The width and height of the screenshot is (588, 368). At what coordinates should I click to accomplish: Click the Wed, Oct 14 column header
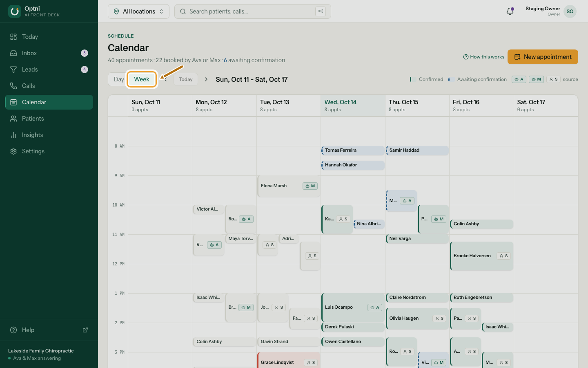point(353,105)
